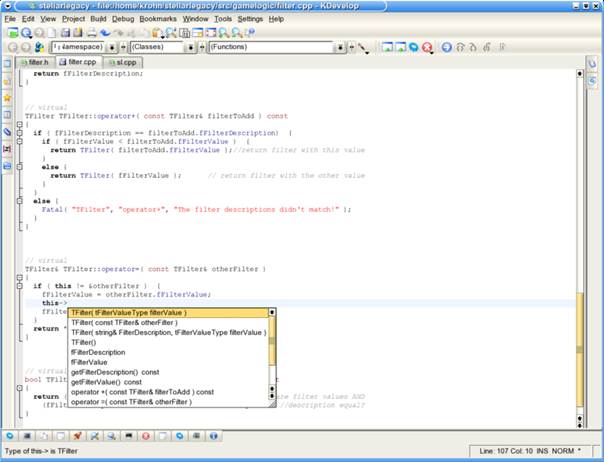
Task: Switch to the filter.cpp tab
Action: point(78,62)
